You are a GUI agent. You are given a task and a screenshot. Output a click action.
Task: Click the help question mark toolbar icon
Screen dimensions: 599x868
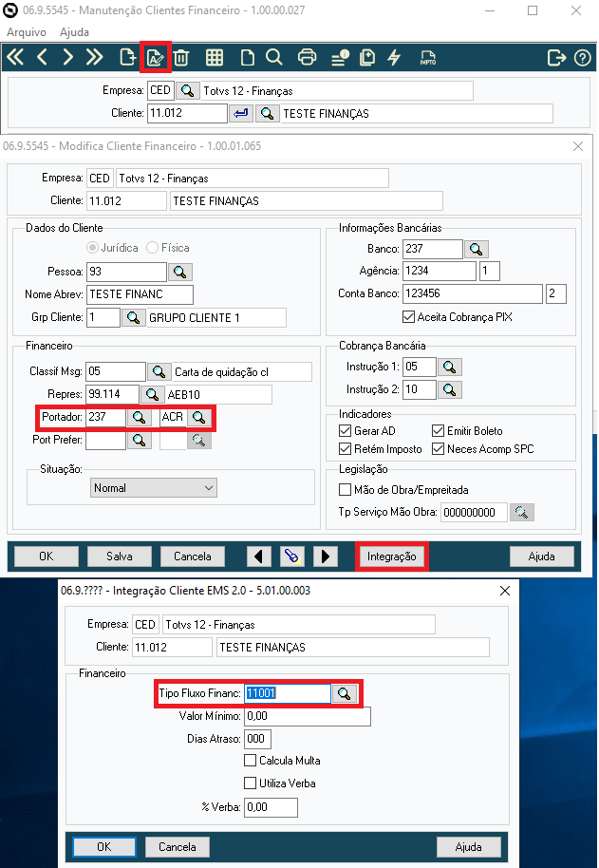(x=583, y=57)
